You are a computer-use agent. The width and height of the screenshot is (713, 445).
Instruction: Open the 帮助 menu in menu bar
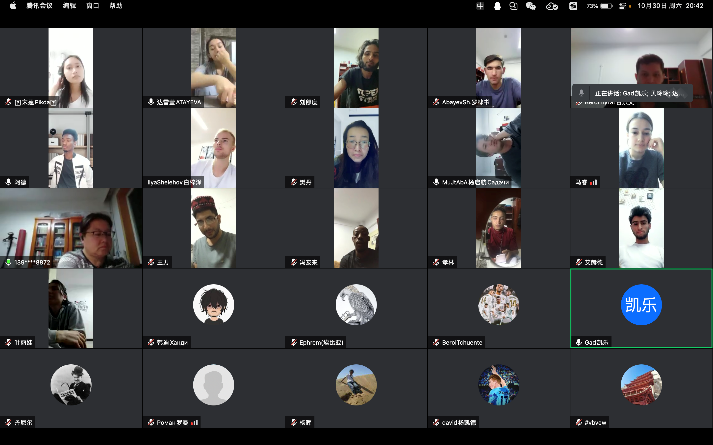pos(116,6)
